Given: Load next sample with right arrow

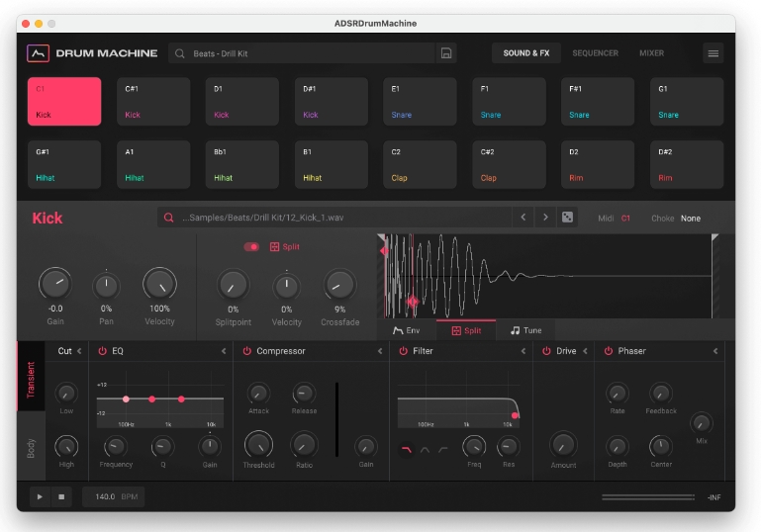Looking at the screenshot, I should [545, 218].
